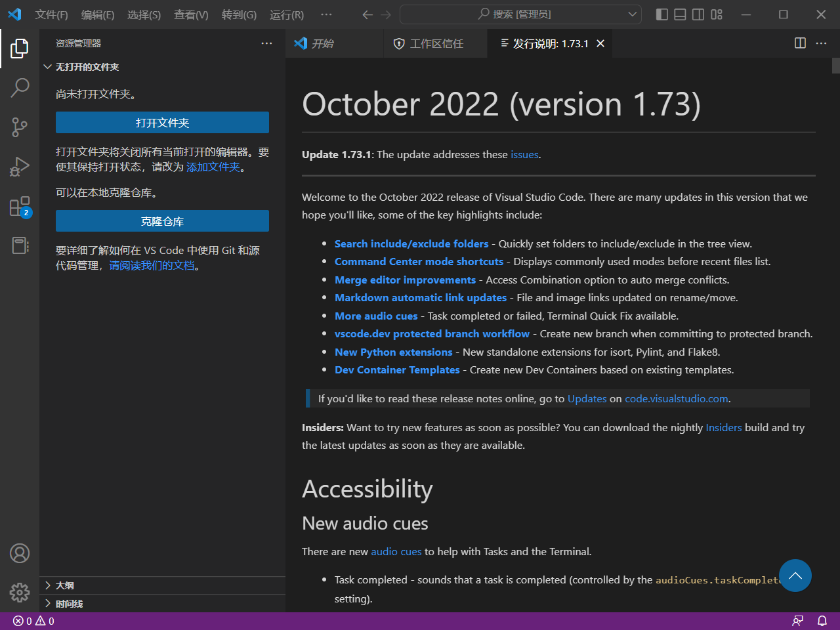Click the 打开文件夹 button
The image size is (840, 630).
162,123
